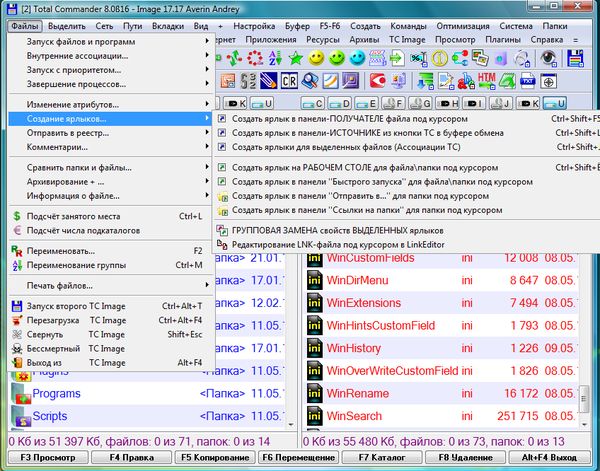Switch right panel to drive F
Viewport: 600px width, 471px height.
coord(393,103)
